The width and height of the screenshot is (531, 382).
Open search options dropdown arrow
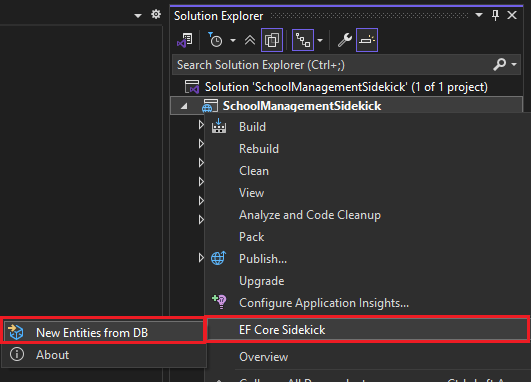pyautogui.click(x=514, y=64)
